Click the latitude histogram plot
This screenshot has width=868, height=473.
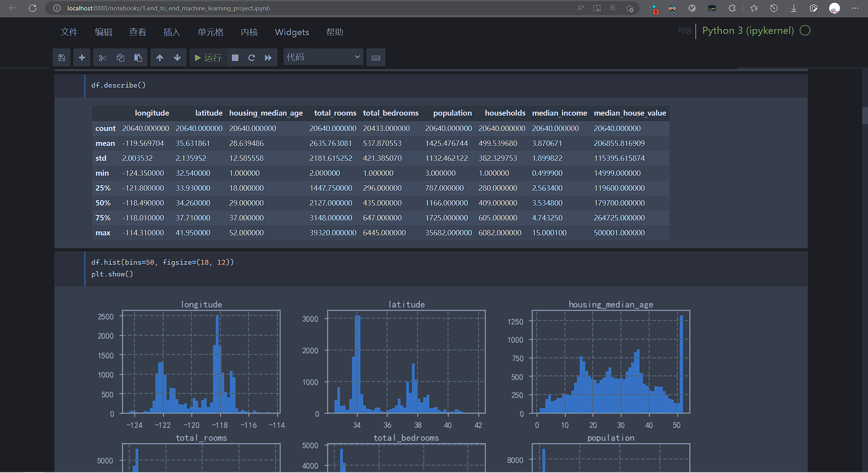click(406, 362)
